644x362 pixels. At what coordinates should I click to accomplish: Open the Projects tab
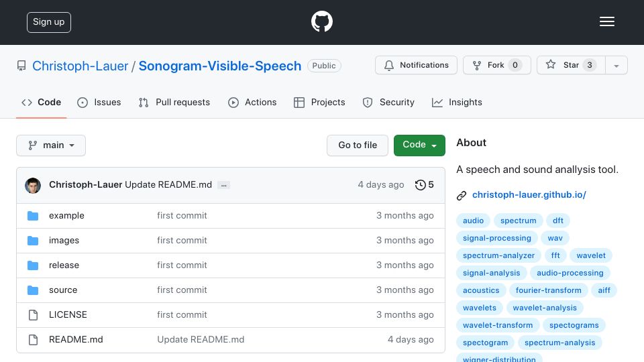click(319, 102)
